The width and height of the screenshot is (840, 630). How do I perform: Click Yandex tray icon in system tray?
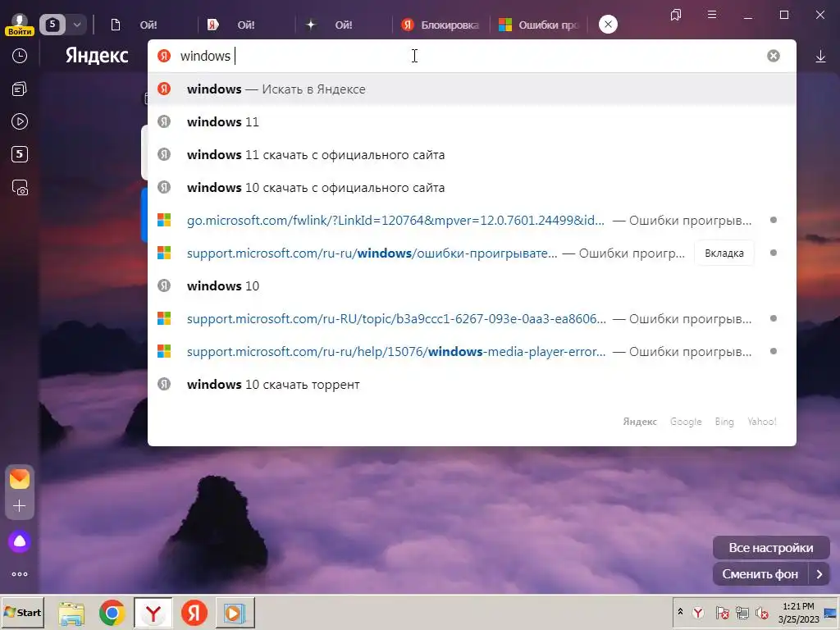[698, 612]
